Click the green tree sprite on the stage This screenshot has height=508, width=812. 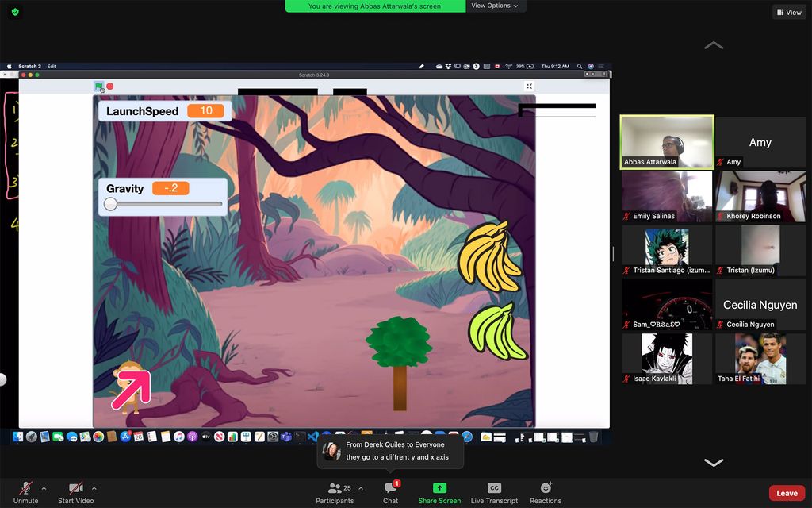point(399,363)
